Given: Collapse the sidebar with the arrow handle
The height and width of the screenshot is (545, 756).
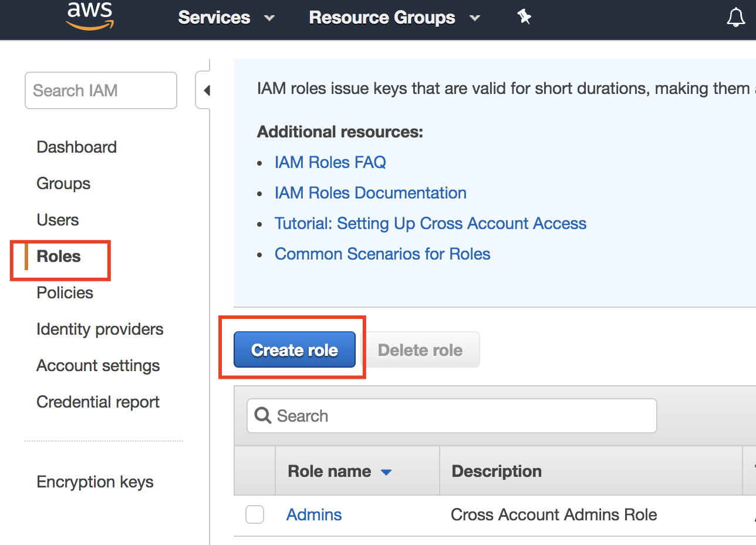Looking at the screenshot, I should tap(206, 91).
